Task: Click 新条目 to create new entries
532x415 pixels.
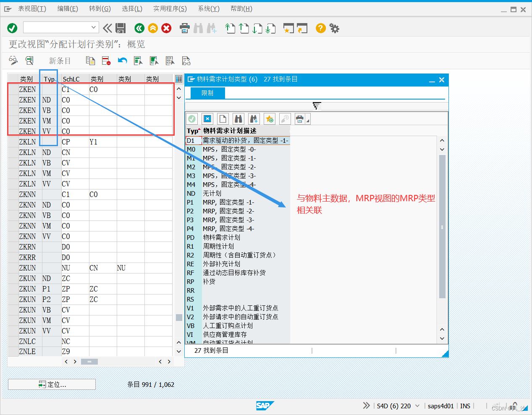Action: (x=60, y=60)
